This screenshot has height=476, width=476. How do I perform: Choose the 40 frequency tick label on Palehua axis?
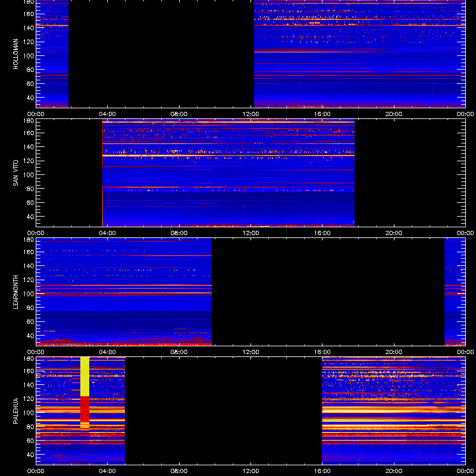32,455
